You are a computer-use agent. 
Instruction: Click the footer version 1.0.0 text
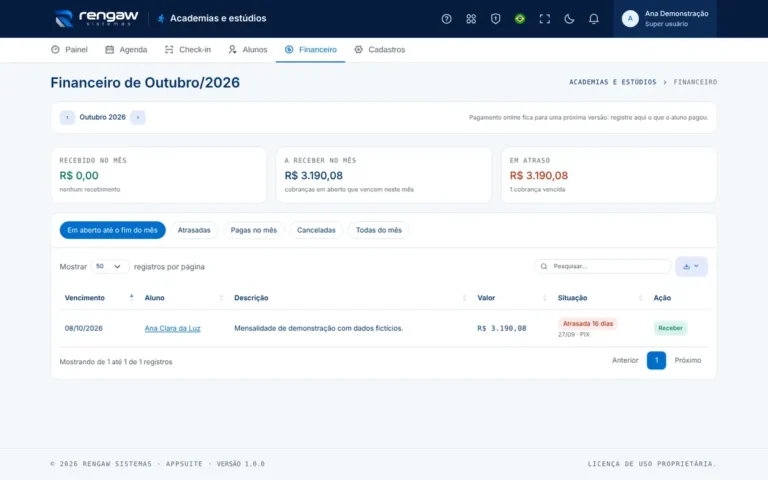(240, 464)
